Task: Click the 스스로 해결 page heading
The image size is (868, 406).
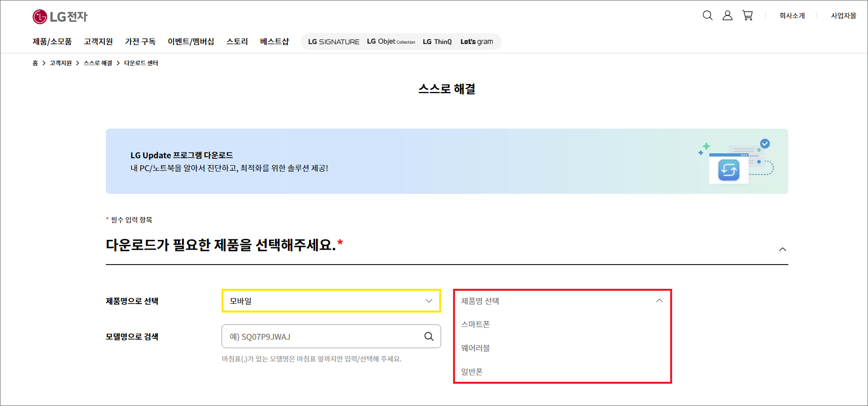Action: tap(447, 89)
